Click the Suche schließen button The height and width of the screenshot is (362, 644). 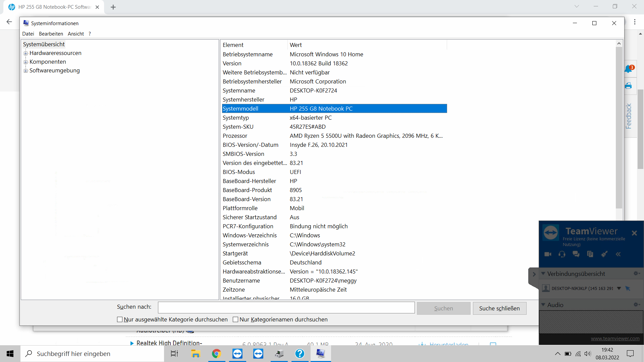click(499, 308)
